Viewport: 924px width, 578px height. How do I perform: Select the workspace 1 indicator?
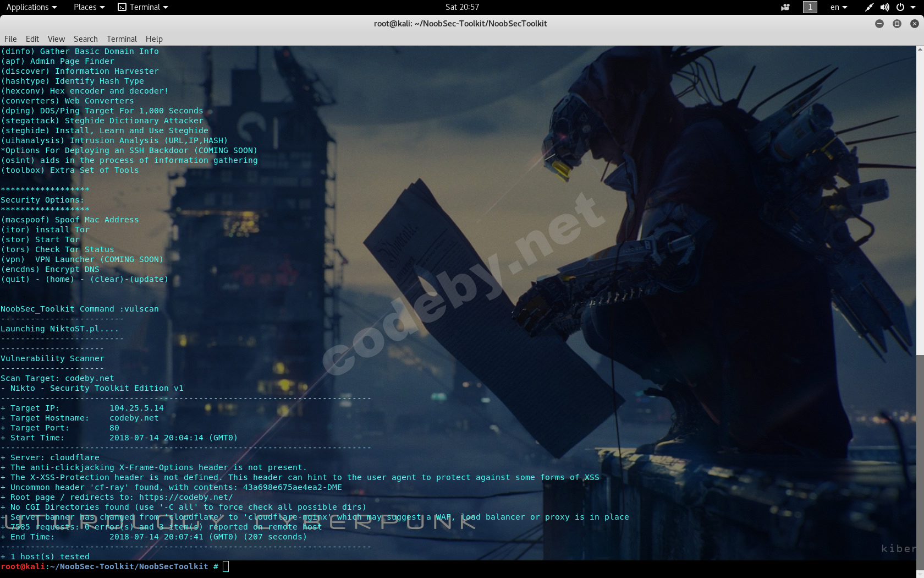[x=810, y=7]
